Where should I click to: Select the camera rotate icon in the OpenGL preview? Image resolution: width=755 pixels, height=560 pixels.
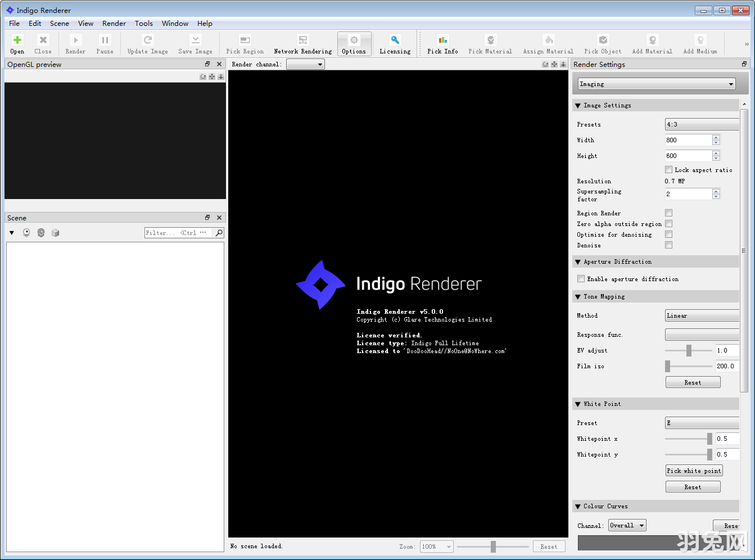203,76
